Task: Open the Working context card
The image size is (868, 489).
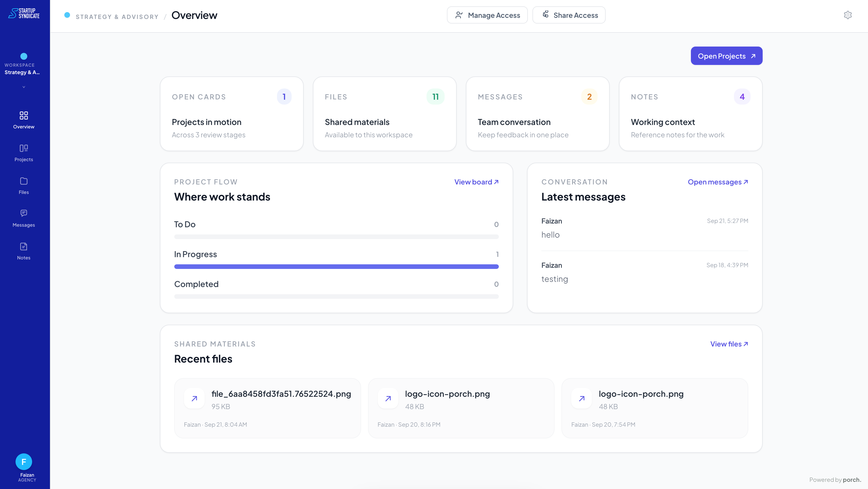Action: pyautogui.click(x=691, y=114)
